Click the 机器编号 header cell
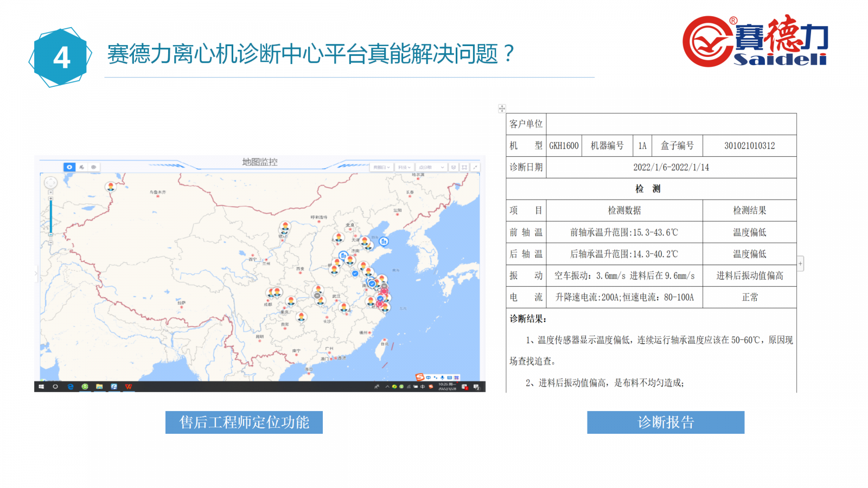Viewport: 868px width, 488px height. pyautogui.click(x=607, y=145)
